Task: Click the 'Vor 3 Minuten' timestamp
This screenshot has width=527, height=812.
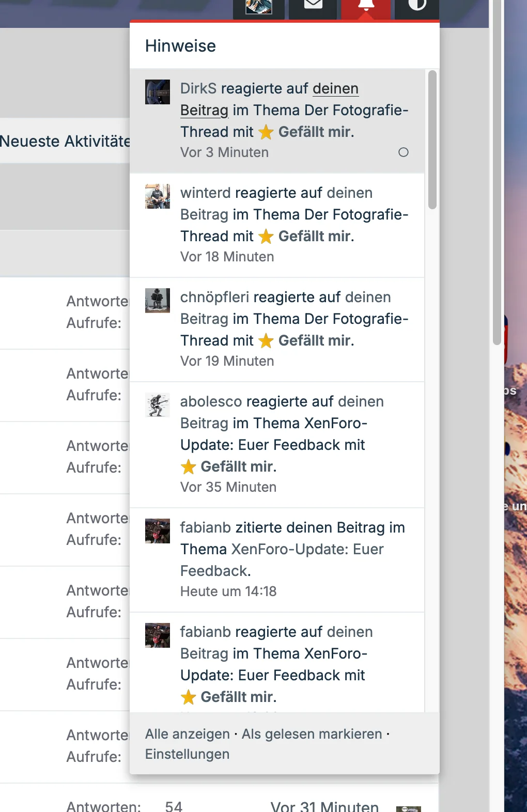Action: pyautogui.click(x=225, y=152)
